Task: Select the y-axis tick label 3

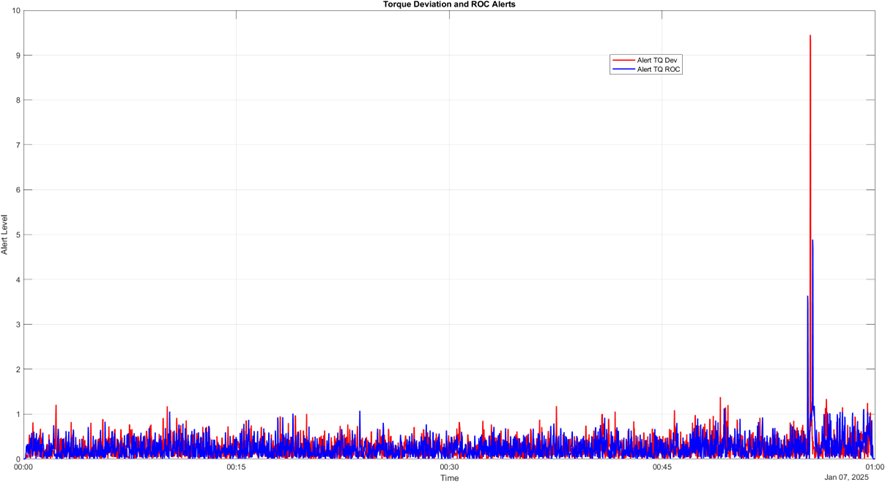Action: coord(16,325)
